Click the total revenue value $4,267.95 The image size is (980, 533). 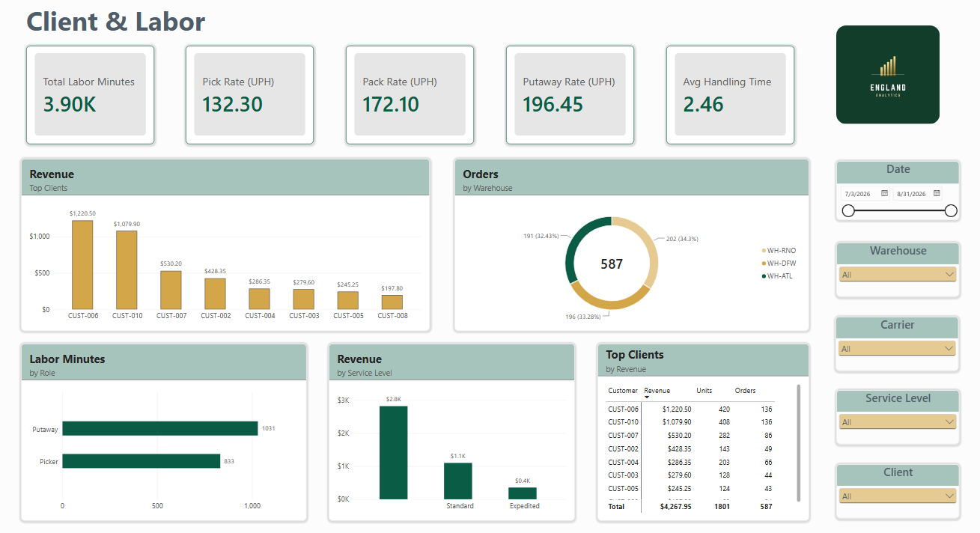(x=675, y=507)
